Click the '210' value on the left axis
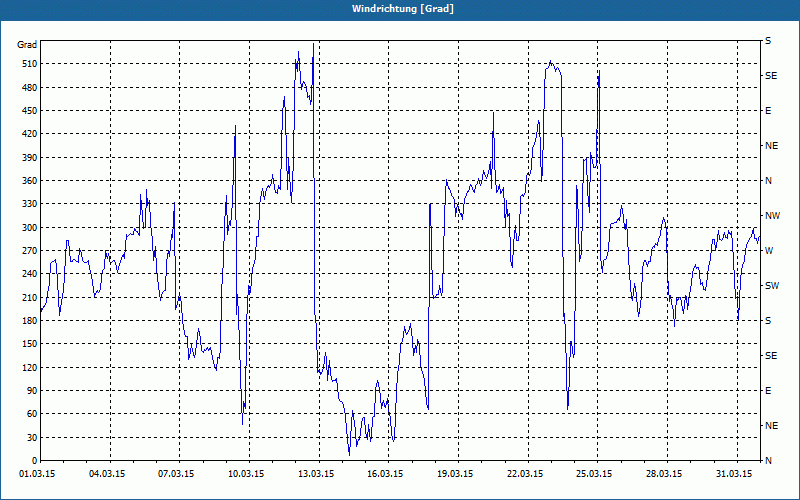800x500 pixels. pyautogui.click(x=30, y=297)
